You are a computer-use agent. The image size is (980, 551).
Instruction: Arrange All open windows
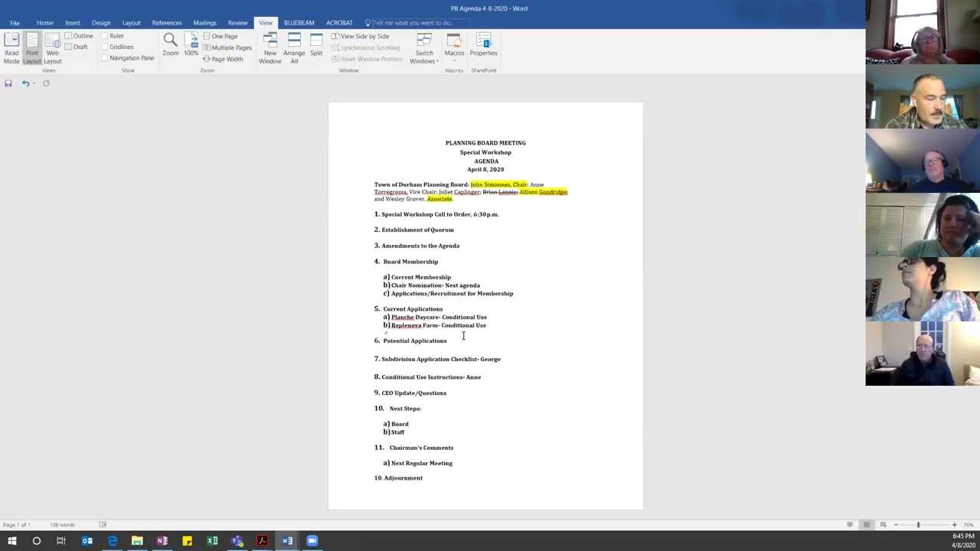click(x=294, y=49)
